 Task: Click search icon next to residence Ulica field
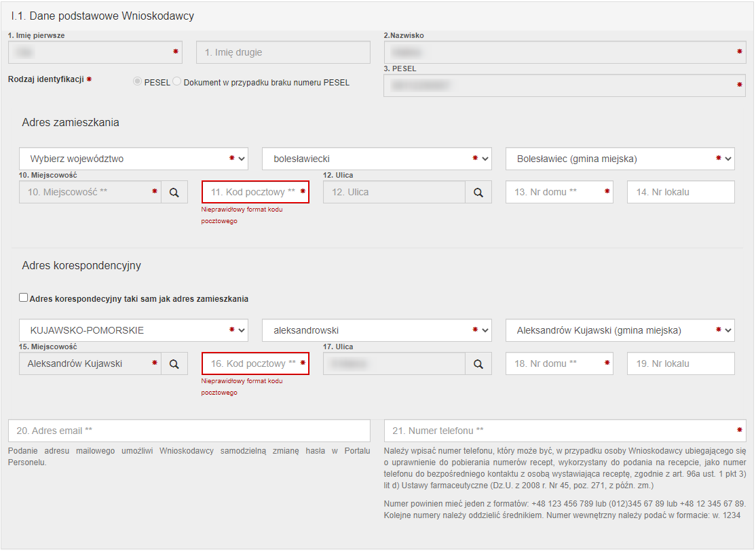[478, 193]
